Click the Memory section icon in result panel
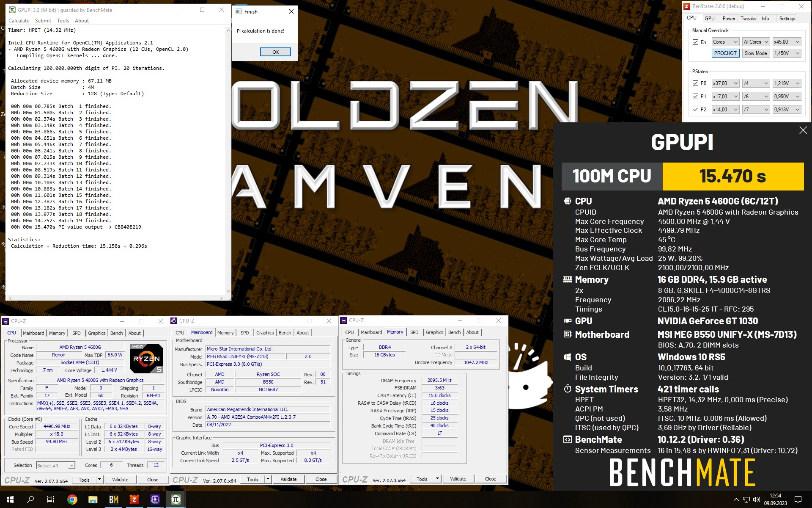This screenshot has height=508, width=812. (x=568, y=279)
